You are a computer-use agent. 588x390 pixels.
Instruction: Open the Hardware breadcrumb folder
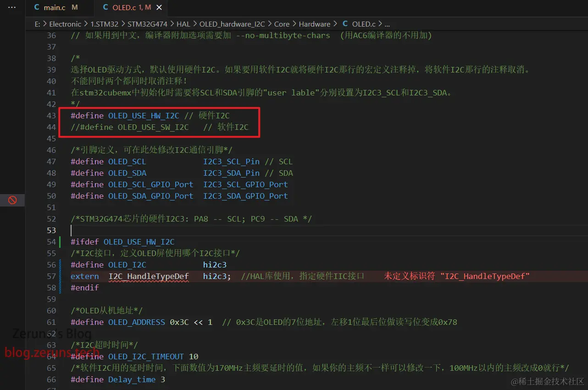[314, 24]
